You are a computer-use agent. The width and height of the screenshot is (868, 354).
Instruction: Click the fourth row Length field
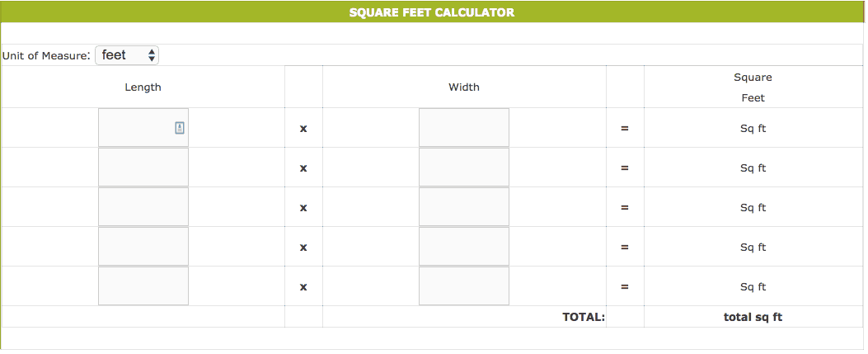click(143, 247)
